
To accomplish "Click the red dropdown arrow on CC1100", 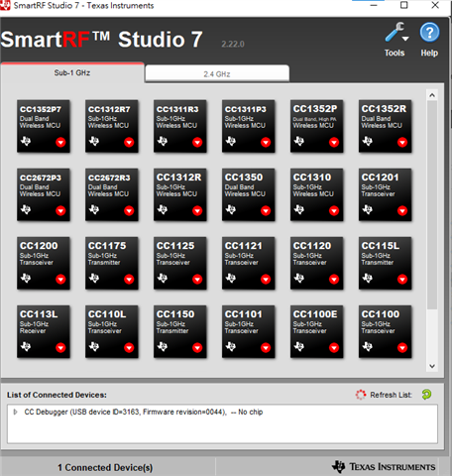I will pyautogui.click(x=402, y=347).
